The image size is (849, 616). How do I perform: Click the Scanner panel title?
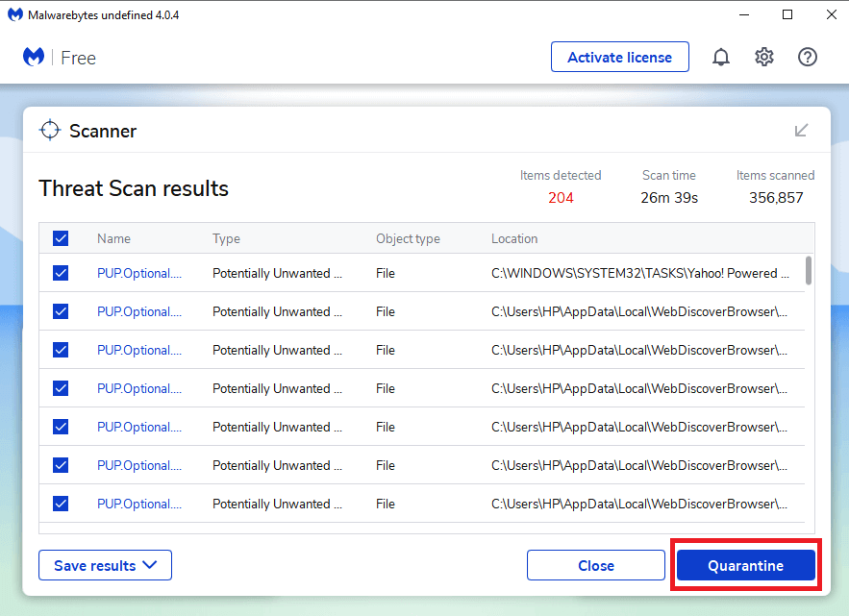tap(103, 131)
